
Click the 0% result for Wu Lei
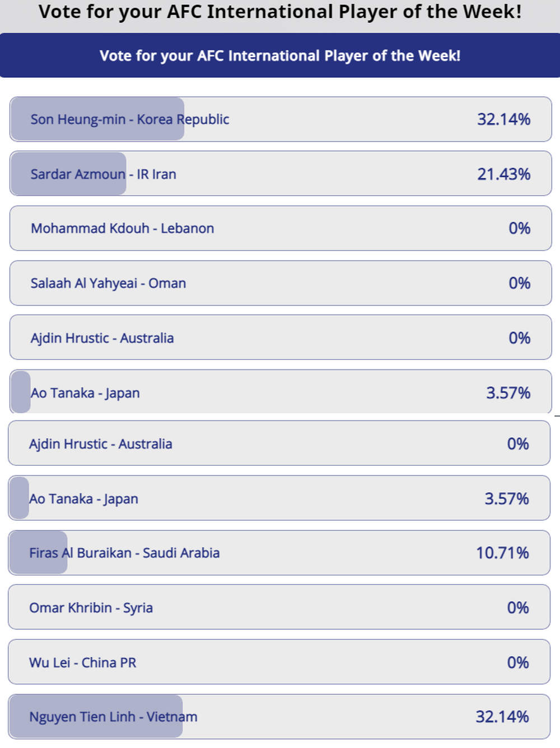(518, 662)
